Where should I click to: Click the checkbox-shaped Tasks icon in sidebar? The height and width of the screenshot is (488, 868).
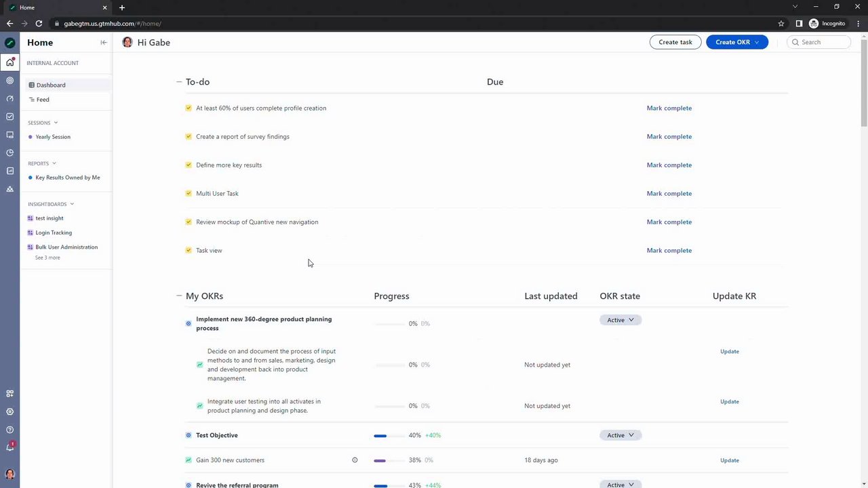(x=9, y=117)
